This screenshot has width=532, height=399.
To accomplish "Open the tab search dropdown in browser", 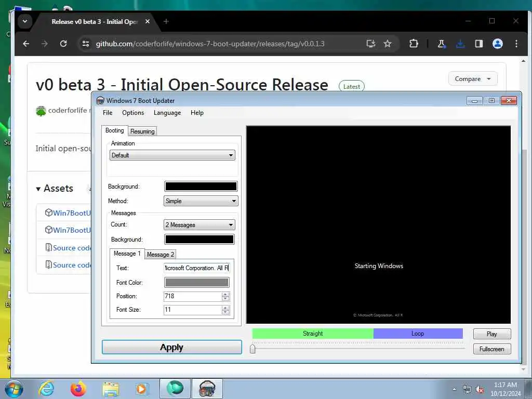I will pos(25,21).
